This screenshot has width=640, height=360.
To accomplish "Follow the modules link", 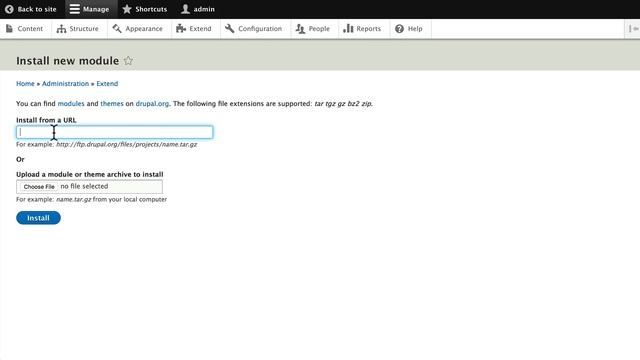I will coord(71,104).
